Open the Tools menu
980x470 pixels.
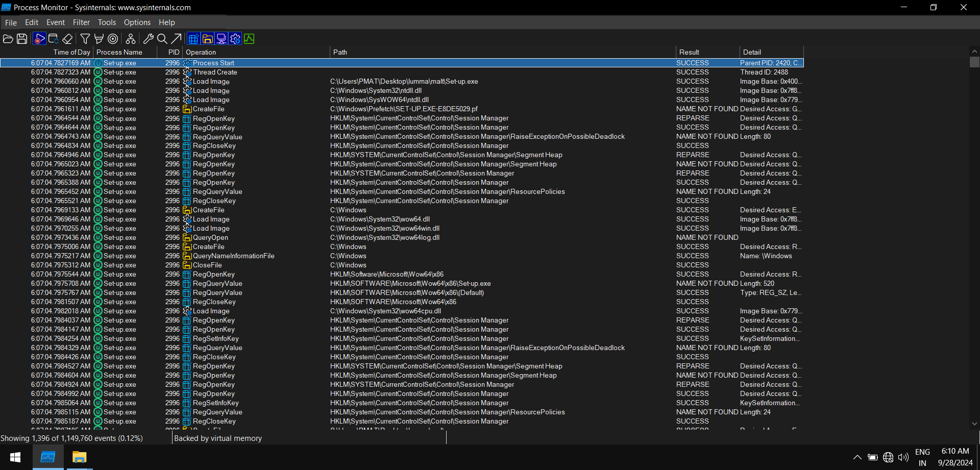click(x=107, y=22)
